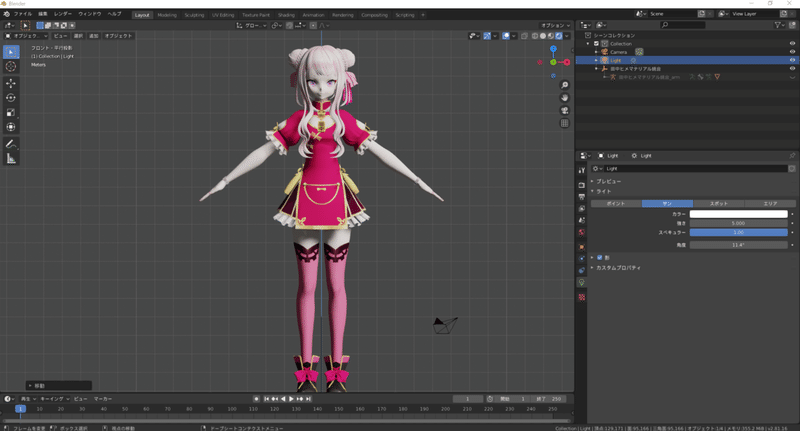800x431 pixels.
Task: Select wireframe viewport shading
Action: [x=535, y=36]
